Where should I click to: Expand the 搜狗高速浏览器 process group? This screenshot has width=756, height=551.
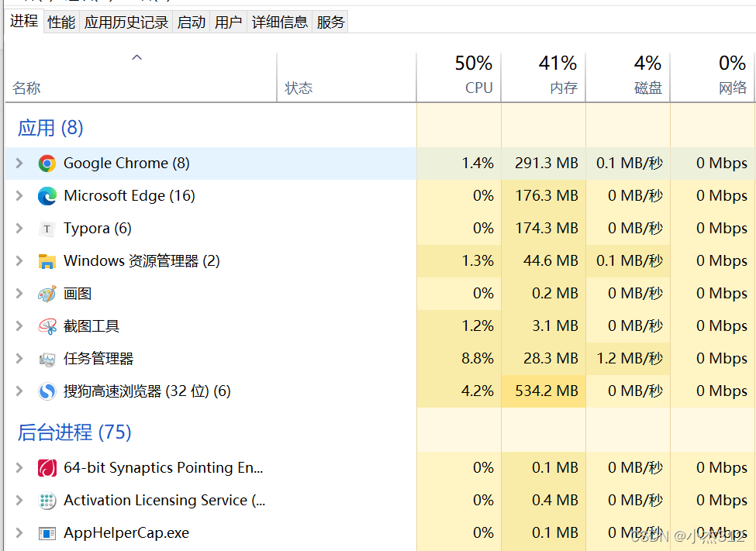click(20, 391)
